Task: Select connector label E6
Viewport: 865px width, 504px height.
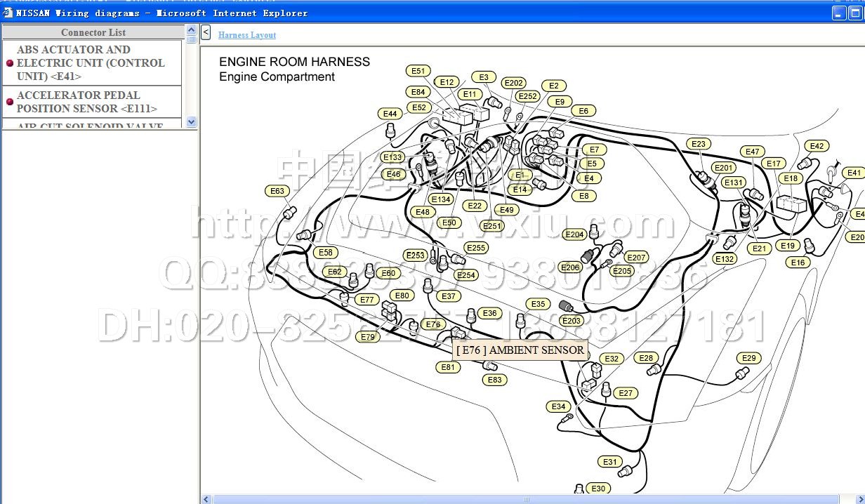Action: (x=583, y=111)
